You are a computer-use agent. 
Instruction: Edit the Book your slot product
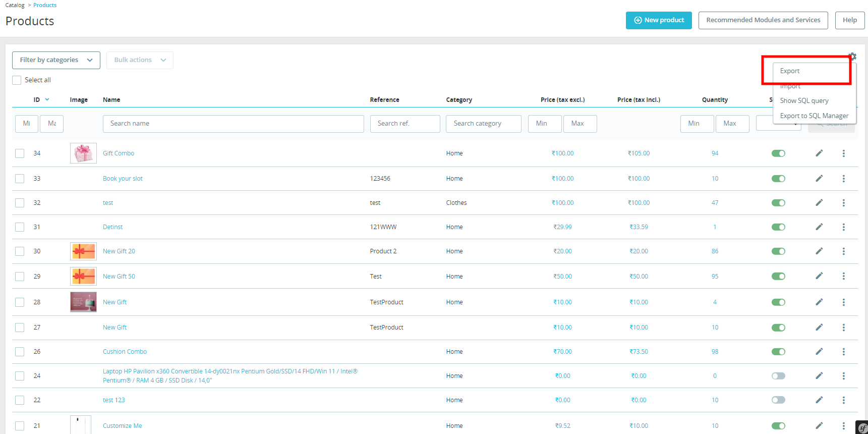click(819, 178)
